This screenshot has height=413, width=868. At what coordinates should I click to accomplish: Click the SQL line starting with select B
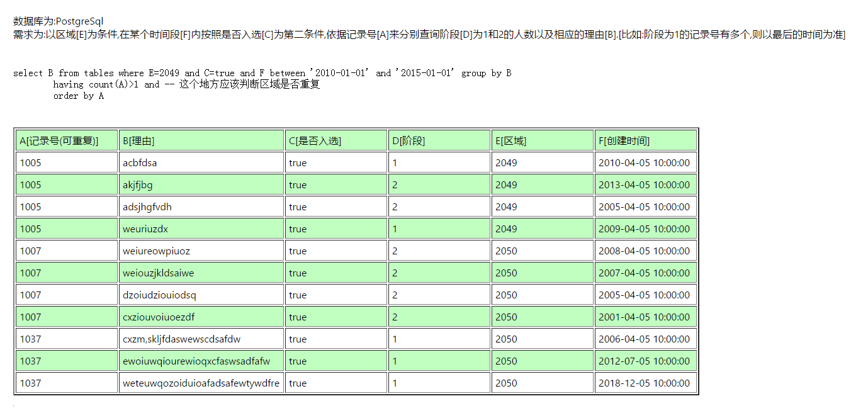[262, 73]
